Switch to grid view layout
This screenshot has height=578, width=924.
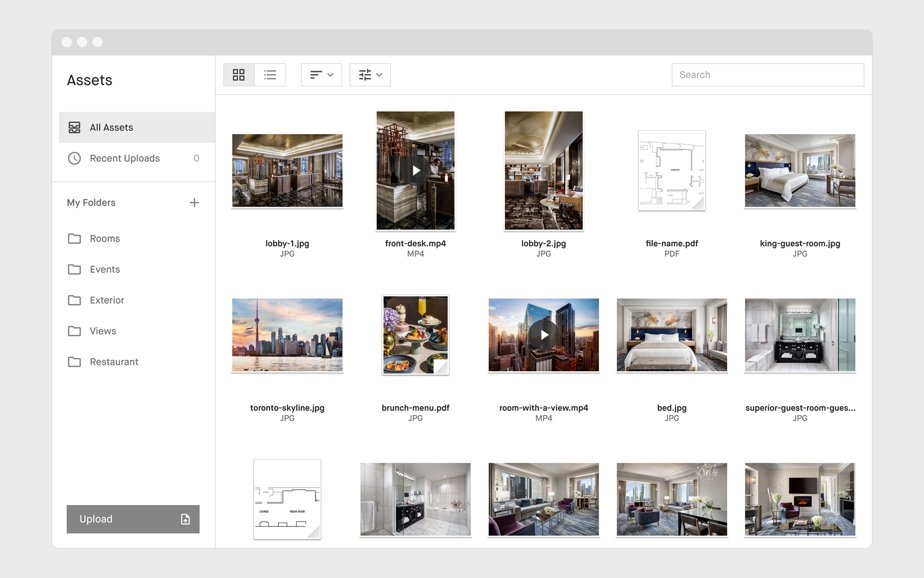[238, 74]
